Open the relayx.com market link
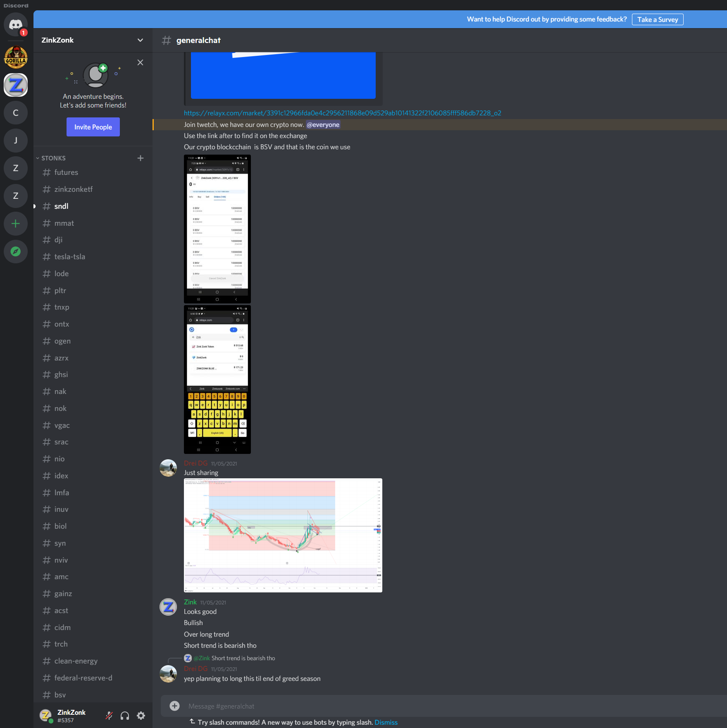727x728 pixels. [x=343, y=113]
